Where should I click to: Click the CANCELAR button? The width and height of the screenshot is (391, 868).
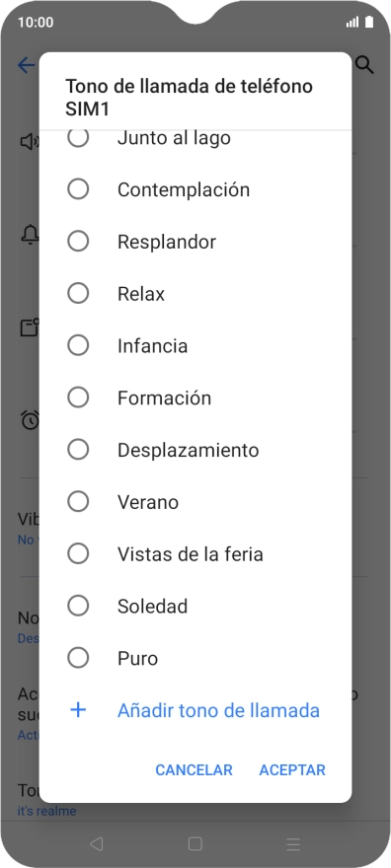point(194,770)
